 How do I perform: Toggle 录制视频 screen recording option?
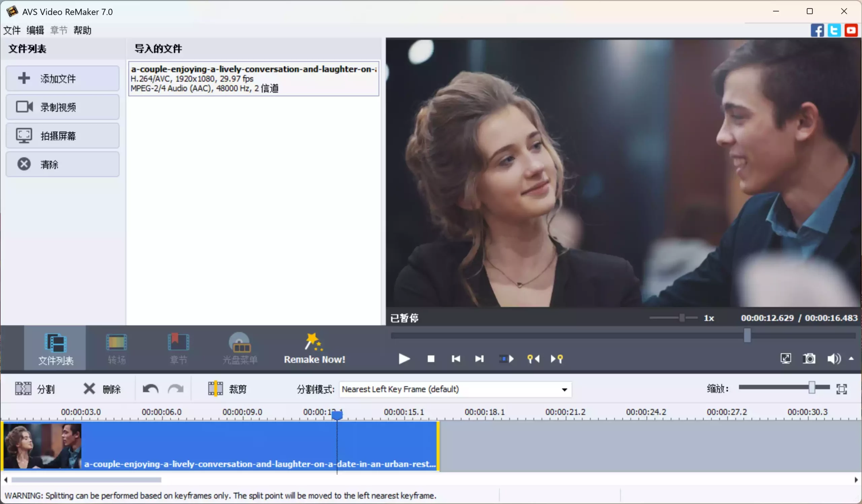tap(63, 107)
